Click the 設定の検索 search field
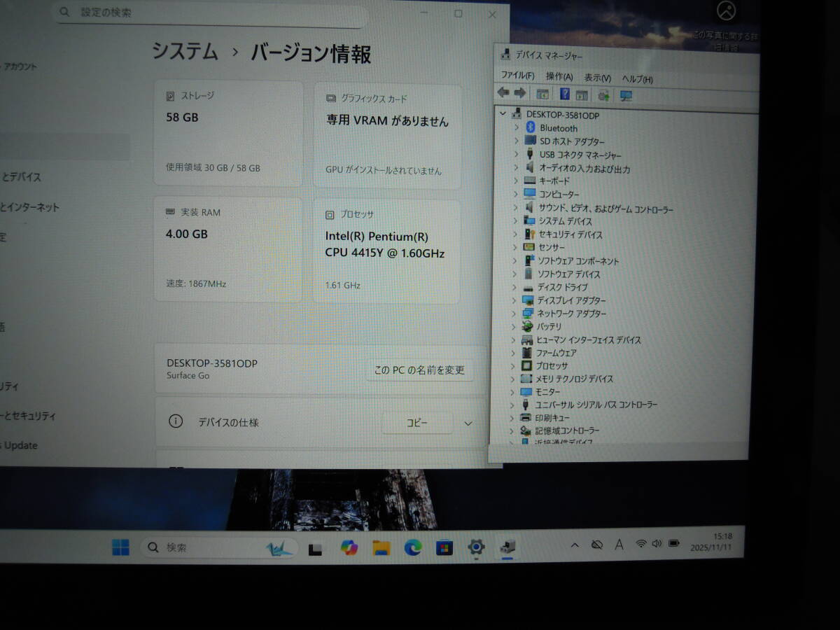The height and width of the screenshot is (630, 840). [x=210, y=13]
